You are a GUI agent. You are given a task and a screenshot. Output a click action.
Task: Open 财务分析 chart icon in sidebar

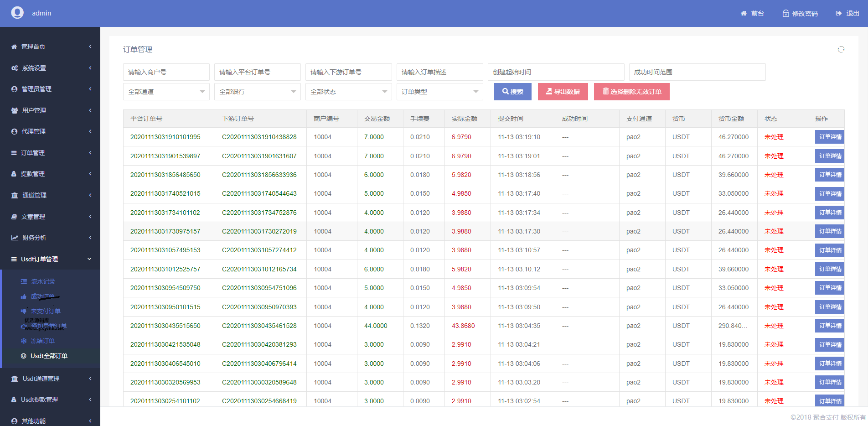(x=15, y=238)
